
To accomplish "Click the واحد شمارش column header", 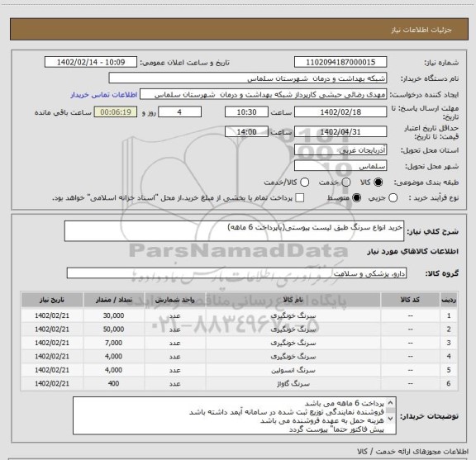I will (x=175, y=300).
